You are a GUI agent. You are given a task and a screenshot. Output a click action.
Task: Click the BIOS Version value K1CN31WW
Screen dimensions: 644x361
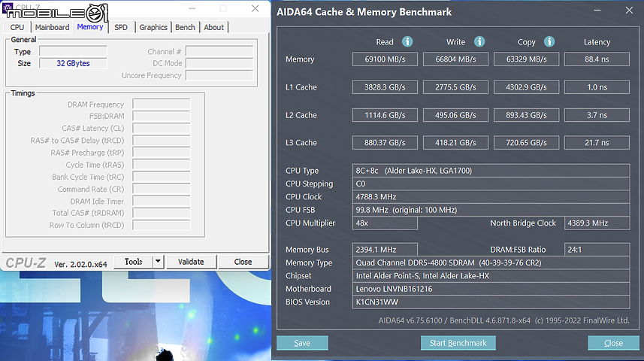click(491, 302)
